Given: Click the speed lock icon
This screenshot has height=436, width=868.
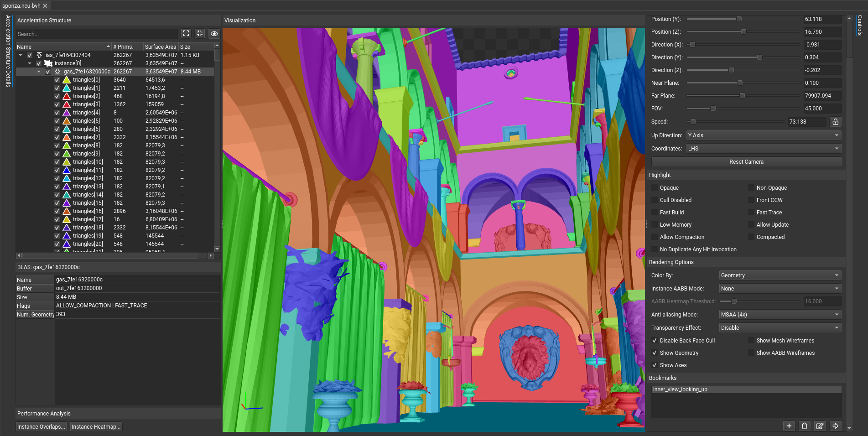Looking at the screenshot, I should [x=835, y=122].
